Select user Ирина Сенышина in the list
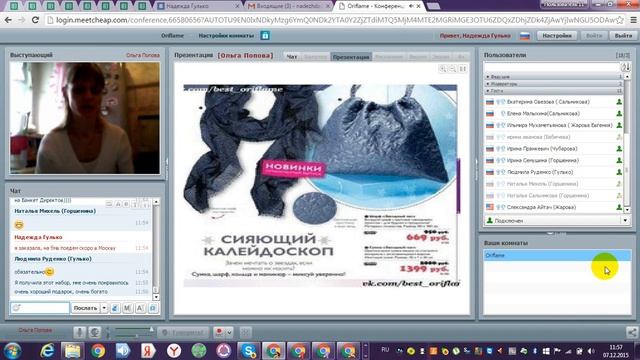The height and width of the screenshot is (360, 640). 554,160
